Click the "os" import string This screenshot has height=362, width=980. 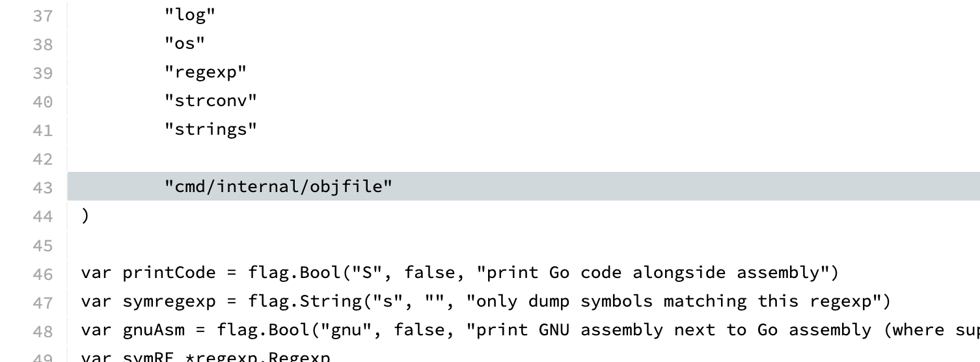pos(184,44)
